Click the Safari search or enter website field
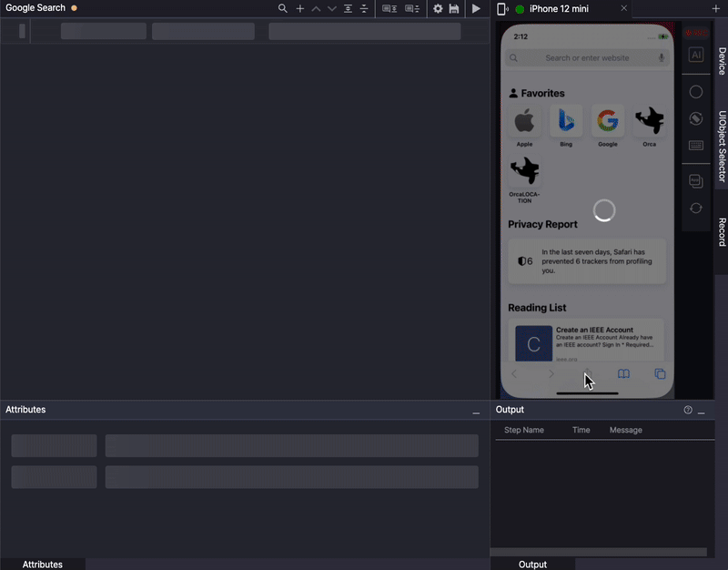728x570 pixels. click(586, 56)
